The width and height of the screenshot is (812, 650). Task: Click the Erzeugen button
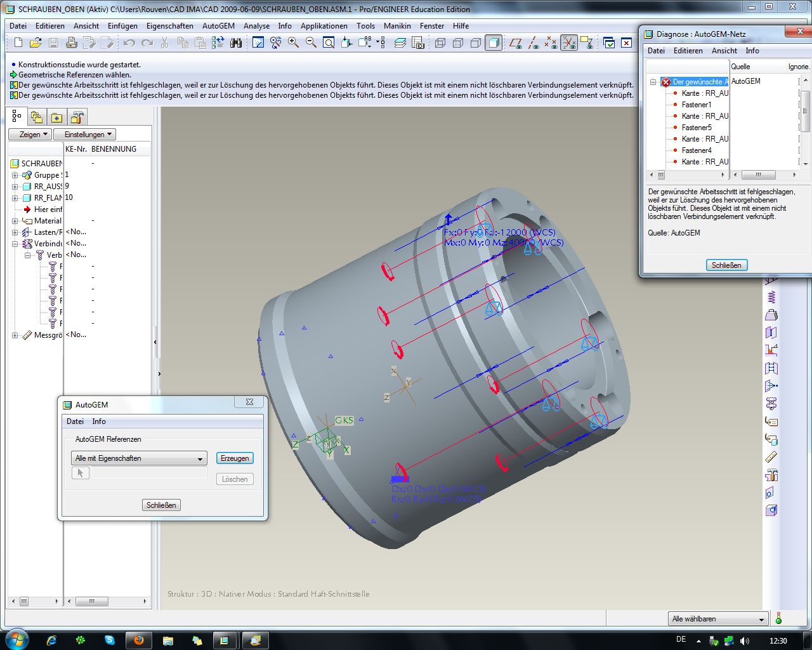click(235, 458)
